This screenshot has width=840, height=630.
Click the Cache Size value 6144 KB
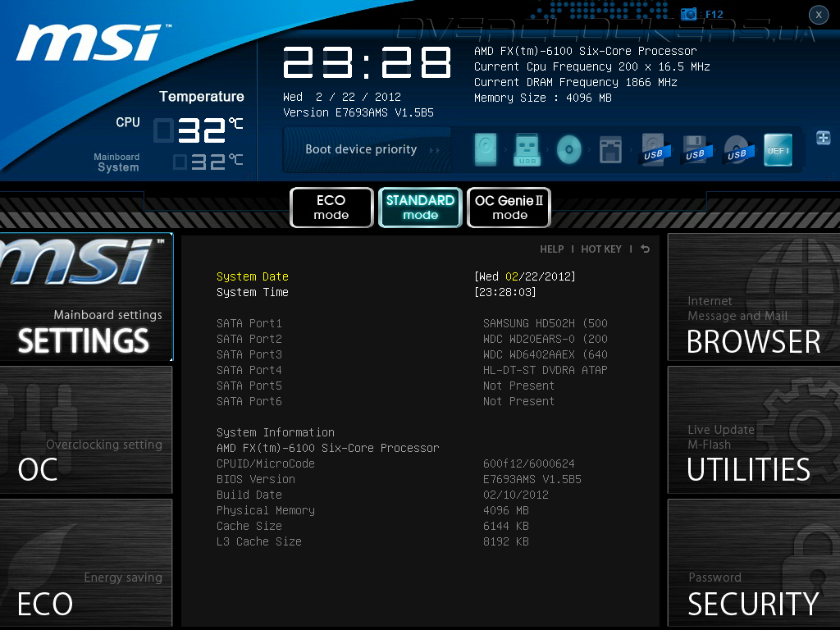[x=505, y=526]
